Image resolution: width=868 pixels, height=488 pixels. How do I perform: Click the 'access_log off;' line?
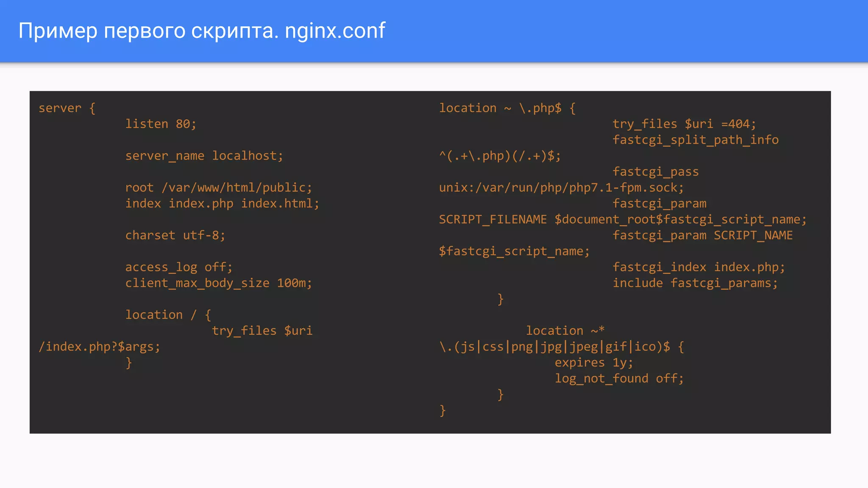click(179, 267)
